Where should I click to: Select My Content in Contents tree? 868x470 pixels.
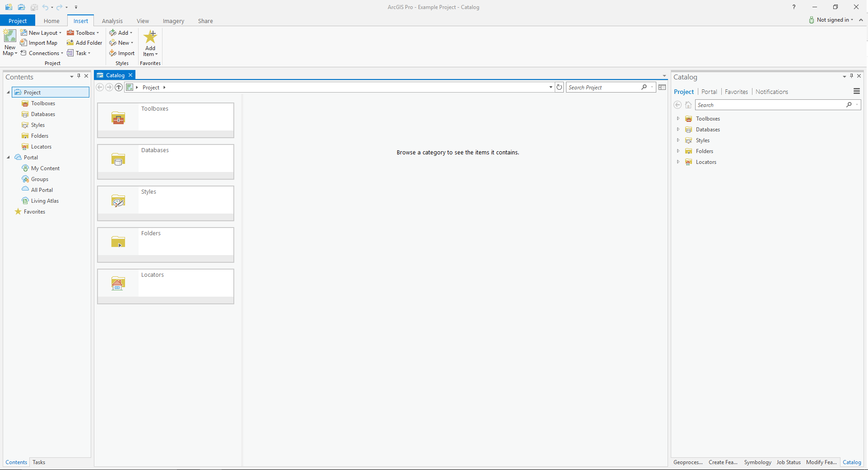point(45,168)
